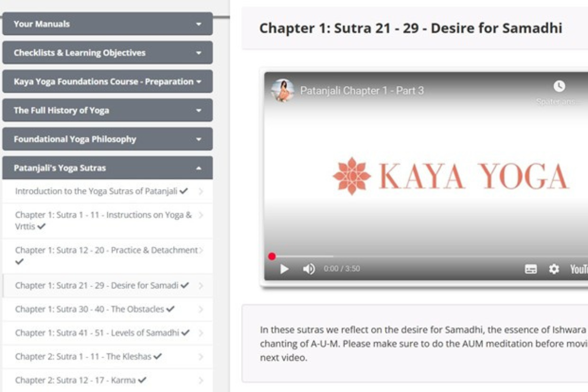Click the Kaya Yoga lotus logo

point(351,176)
